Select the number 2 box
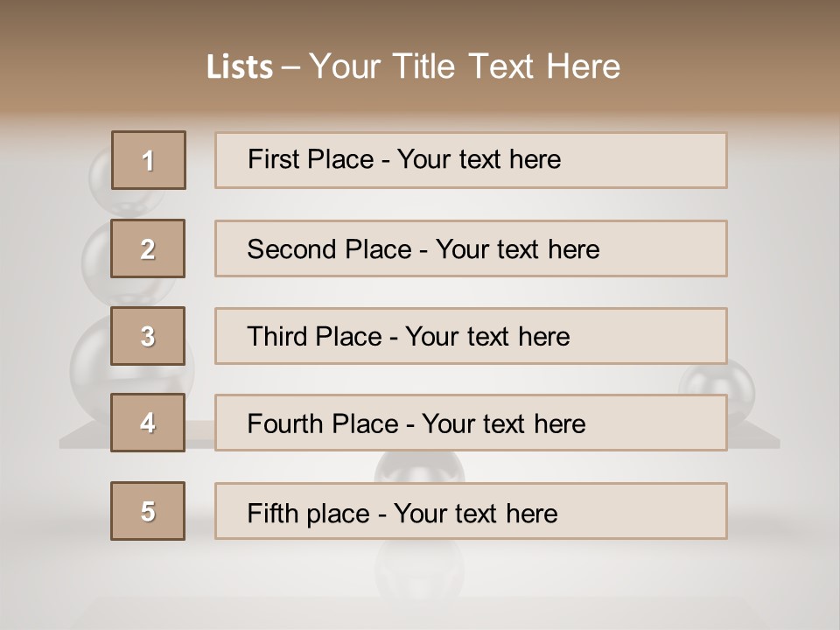This screenshot has height=630, width=840. 149,248
